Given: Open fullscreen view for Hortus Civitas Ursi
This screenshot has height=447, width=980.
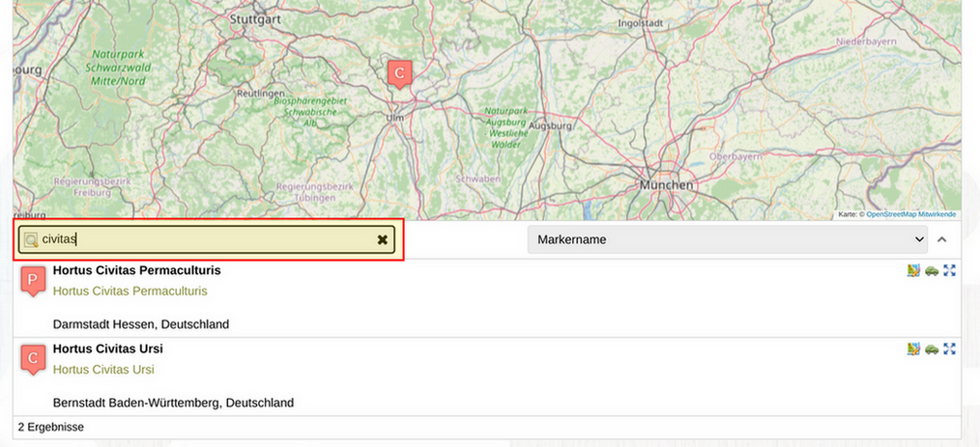Looking at the screenshot, I should click(949, 349).
